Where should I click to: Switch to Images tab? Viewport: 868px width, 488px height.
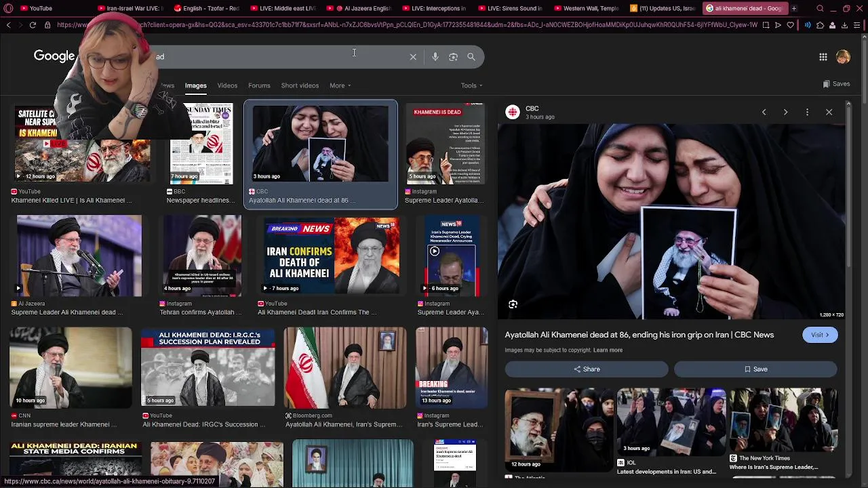[195, 85]
